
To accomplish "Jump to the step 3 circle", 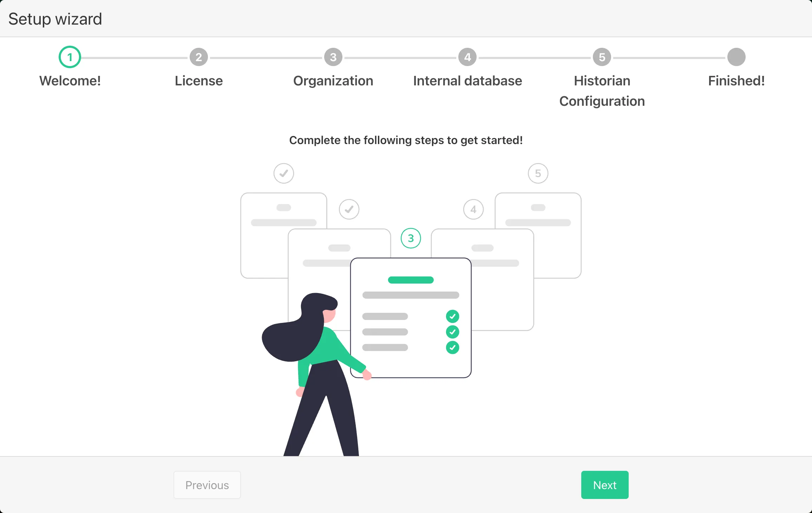I will 333,57.
